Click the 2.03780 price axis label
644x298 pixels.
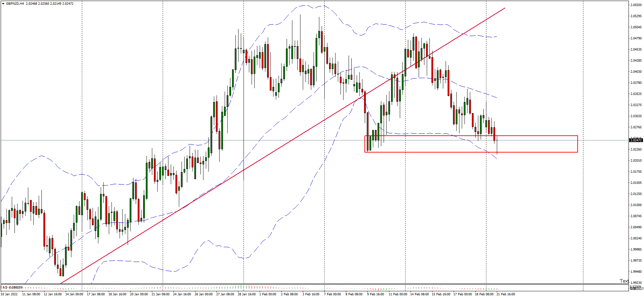click(x=636, y=83)
